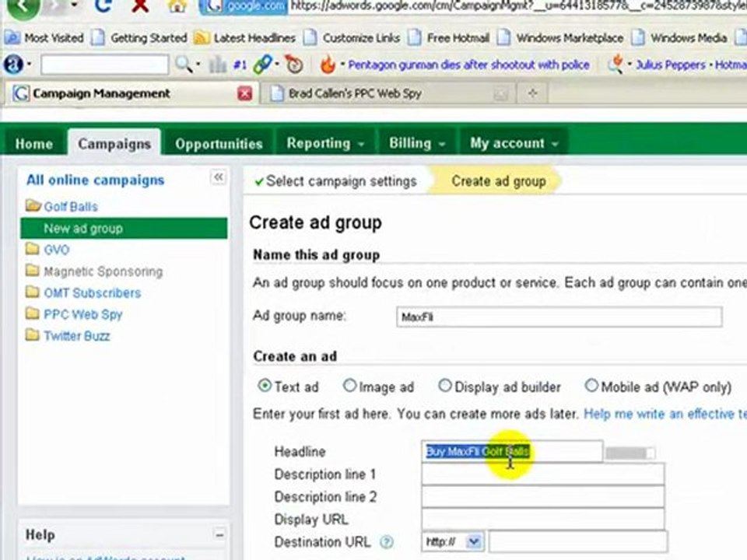Click the Display URL input field
This screenshot has width=747, height=560.
point(542,519)
